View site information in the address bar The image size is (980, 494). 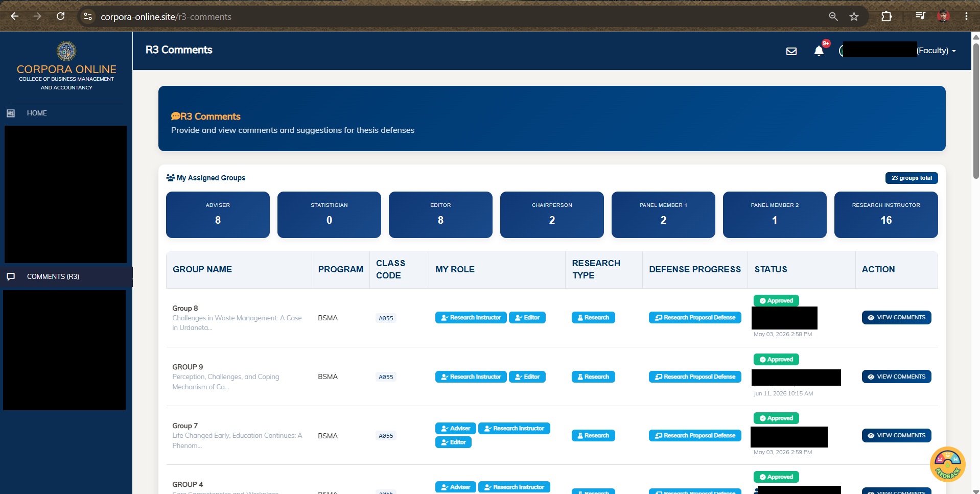88,16
